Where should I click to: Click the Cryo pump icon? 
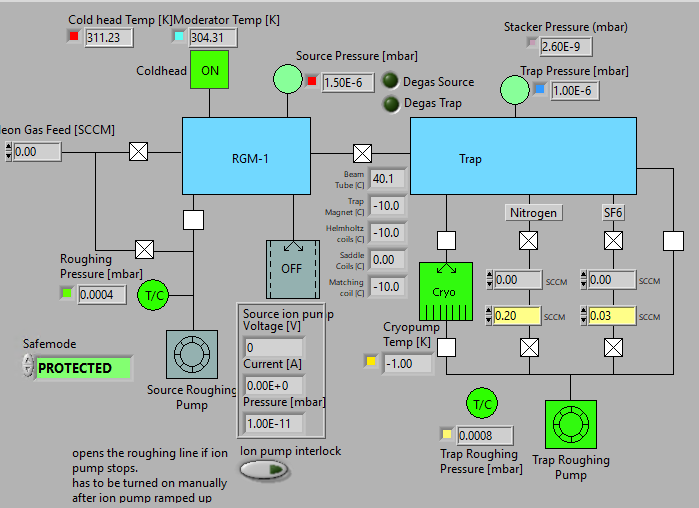pyautogui.click(x=446, y=291)
